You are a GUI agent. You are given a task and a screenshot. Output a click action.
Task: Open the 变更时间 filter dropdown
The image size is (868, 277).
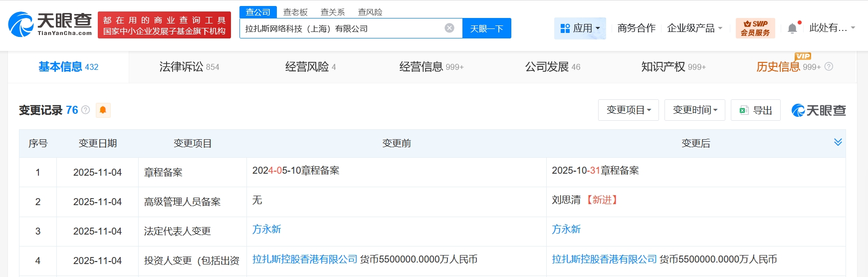click(694, 110)
